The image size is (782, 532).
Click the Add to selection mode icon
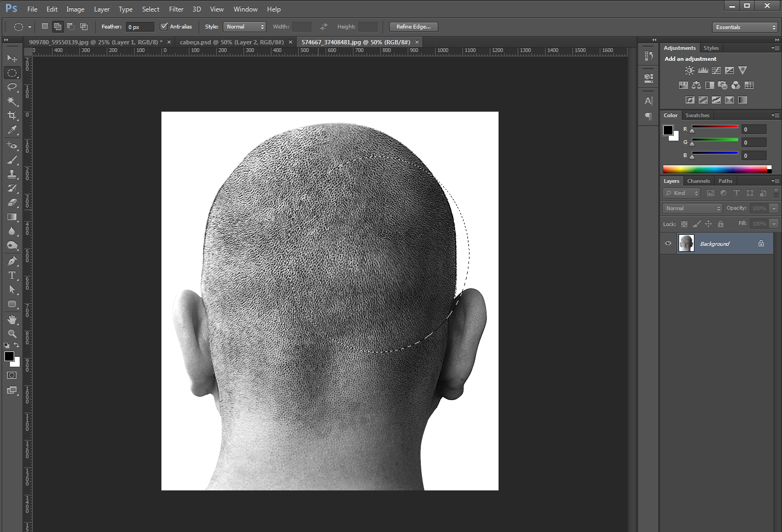click(57, 26)
